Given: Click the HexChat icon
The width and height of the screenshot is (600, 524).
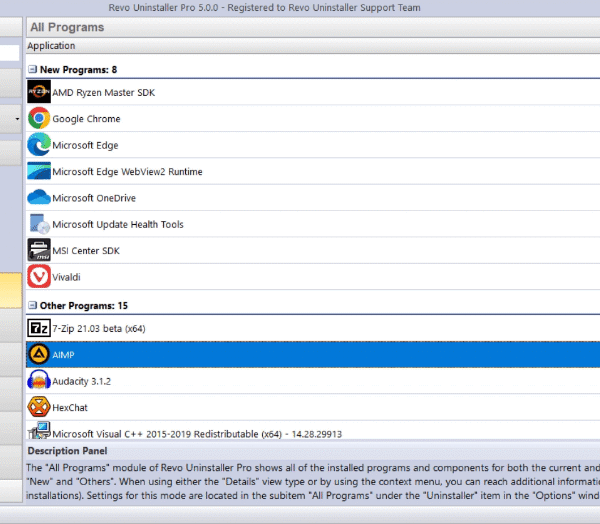Looking at the screenshot, I should point(39,407).
